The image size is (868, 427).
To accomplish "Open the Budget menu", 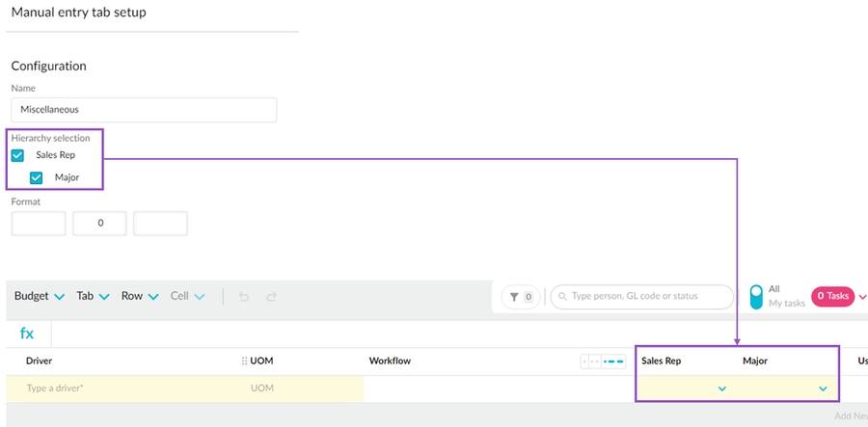I will [39, 296].
